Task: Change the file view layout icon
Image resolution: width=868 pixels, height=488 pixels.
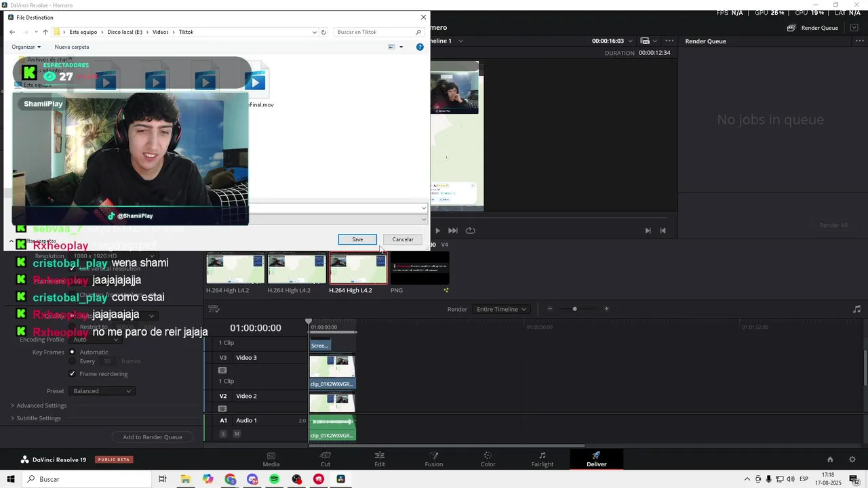Action: [x=391, y=47]
